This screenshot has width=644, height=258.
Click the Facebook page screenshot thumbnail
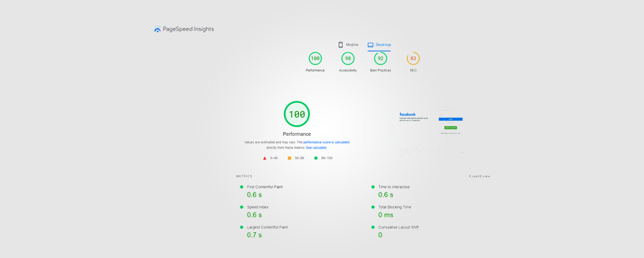pyautogui.click(x=431, y=132)
